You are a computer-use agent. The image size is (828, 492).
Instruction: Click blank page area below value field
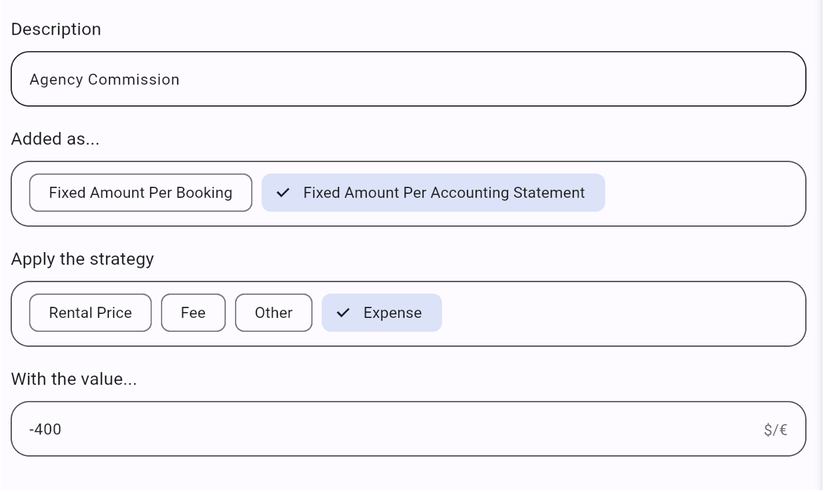400,474
